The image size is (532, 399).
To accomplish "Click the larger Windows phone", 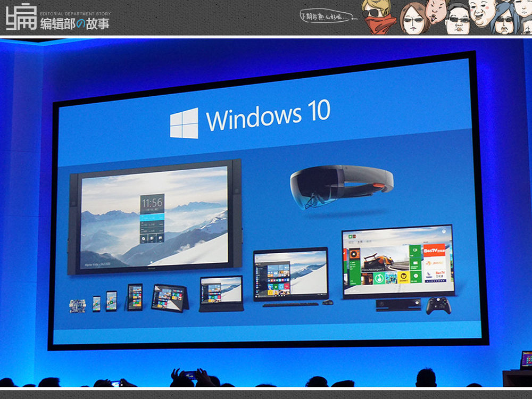I will (111, 301).
